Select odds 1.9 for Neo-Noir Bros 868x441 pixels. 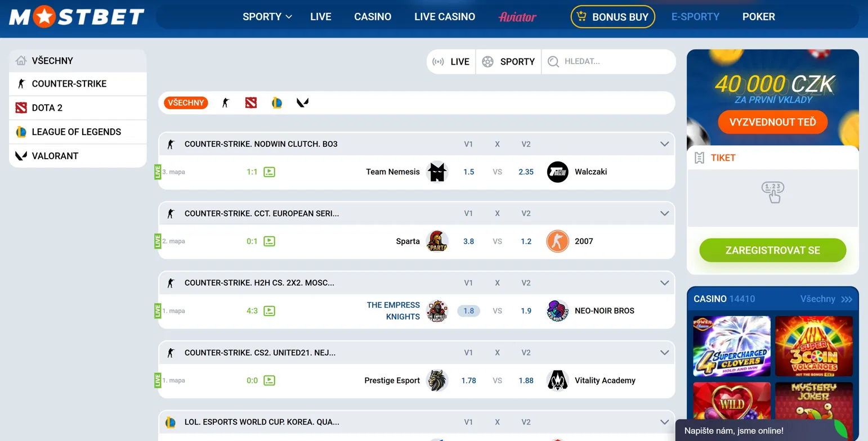pyautogui.click(x=526, y=311)
